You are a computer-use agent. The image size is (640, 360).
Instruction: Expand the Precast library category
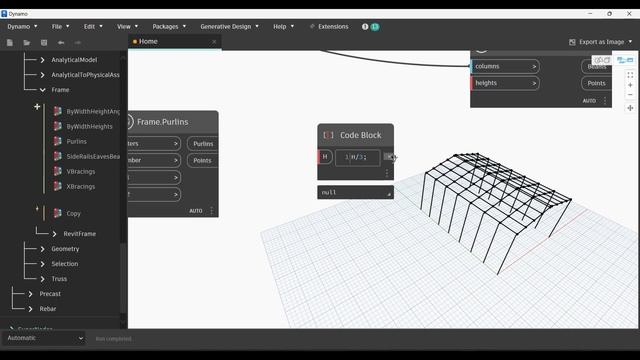coord(30,294)
